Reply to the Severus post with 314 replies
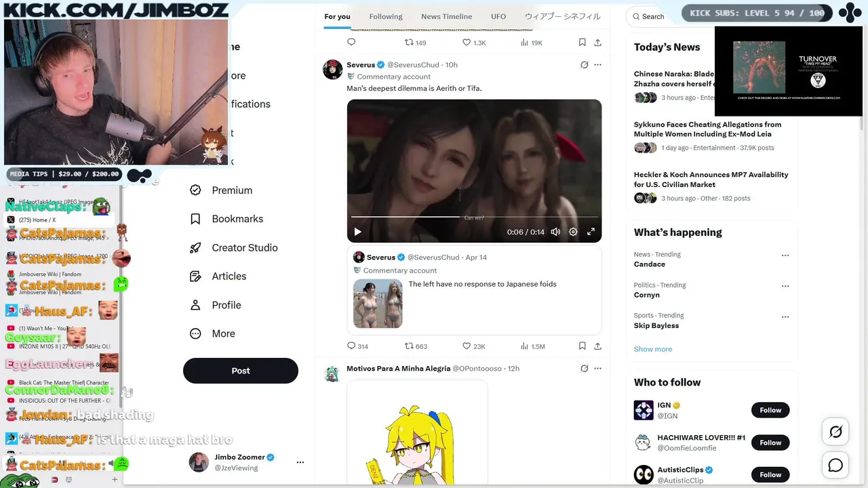The image size is (868, 488). coord(357,346)
